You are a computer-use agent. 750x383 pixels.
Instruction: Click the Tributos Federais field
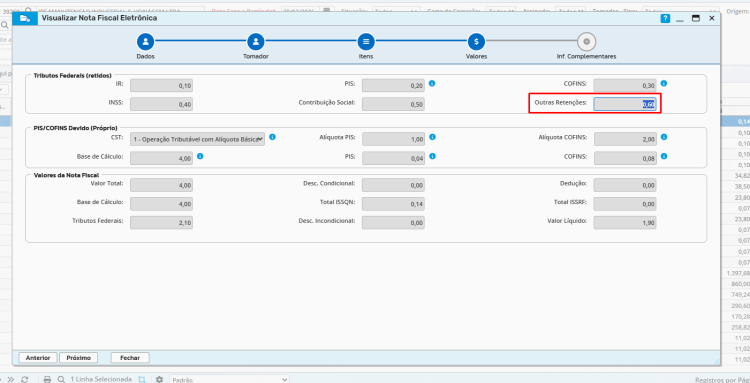click(161, 222)
